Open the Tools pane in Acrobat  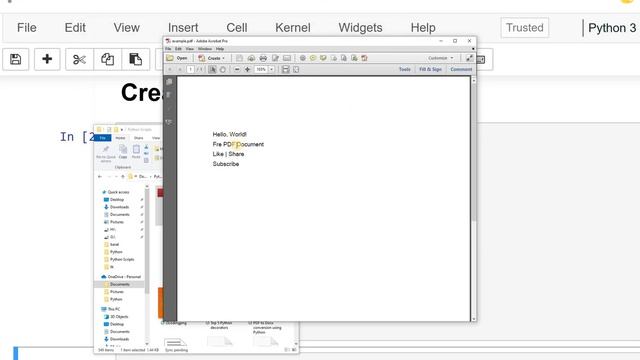pos(404,69)
